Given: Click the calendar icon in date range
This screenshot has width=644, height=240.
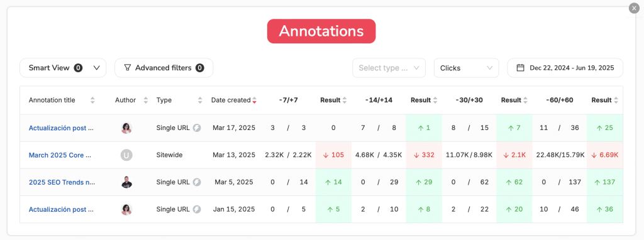Looking at the screenshot, I should pos(520,68).
